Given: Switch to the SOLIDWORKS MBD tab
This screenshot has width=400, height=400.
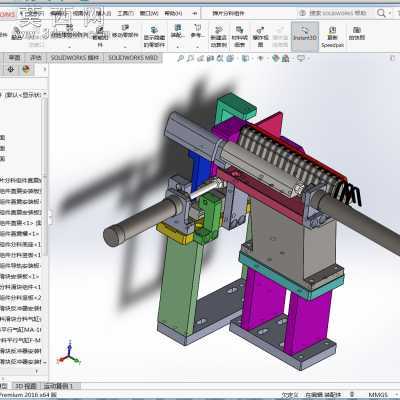Looking at the screenshot, I should point(133,58).
